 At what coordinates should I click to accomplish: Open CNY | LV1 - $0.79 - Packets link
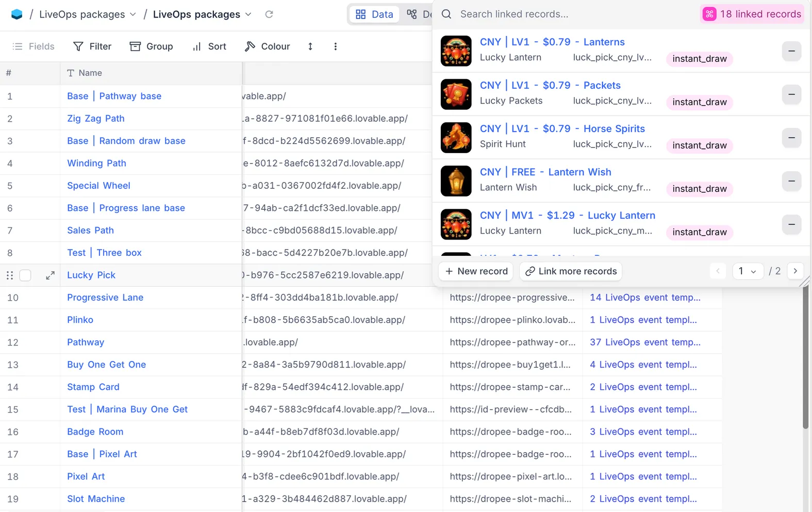(550, 86)
